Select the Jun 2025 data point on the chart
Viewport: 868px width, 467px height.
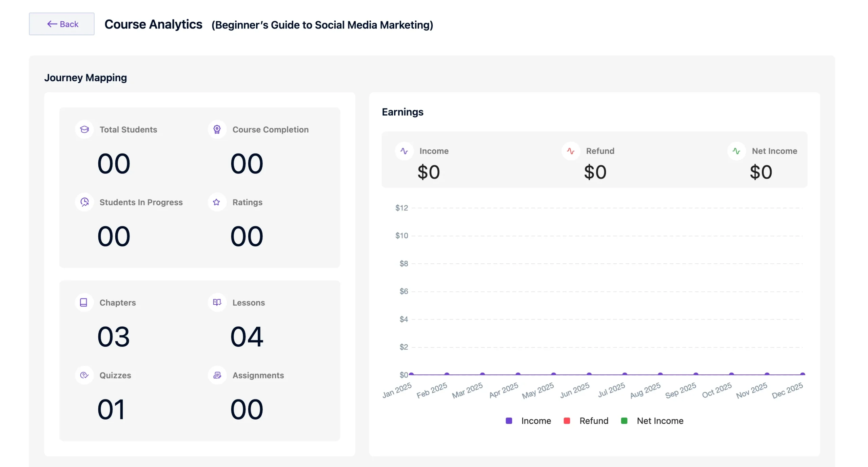click(x=589, y=373)
